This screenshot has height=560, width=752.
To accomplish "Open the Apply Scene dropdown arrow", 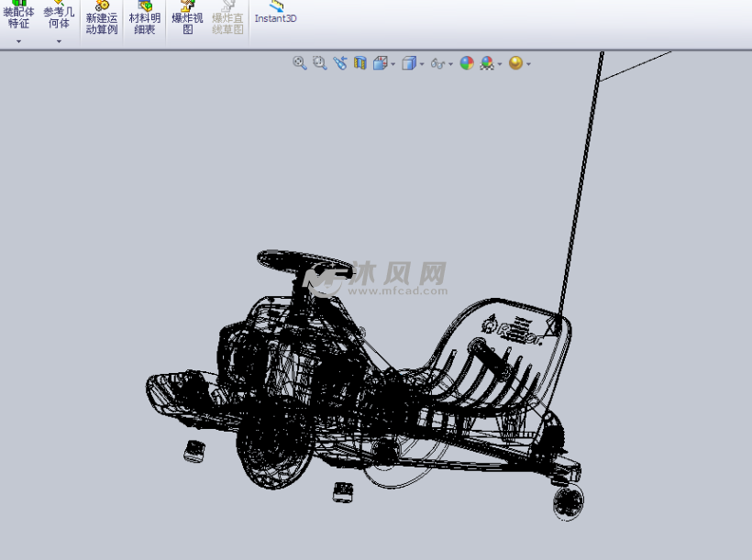I will click(x=499, y=64).
